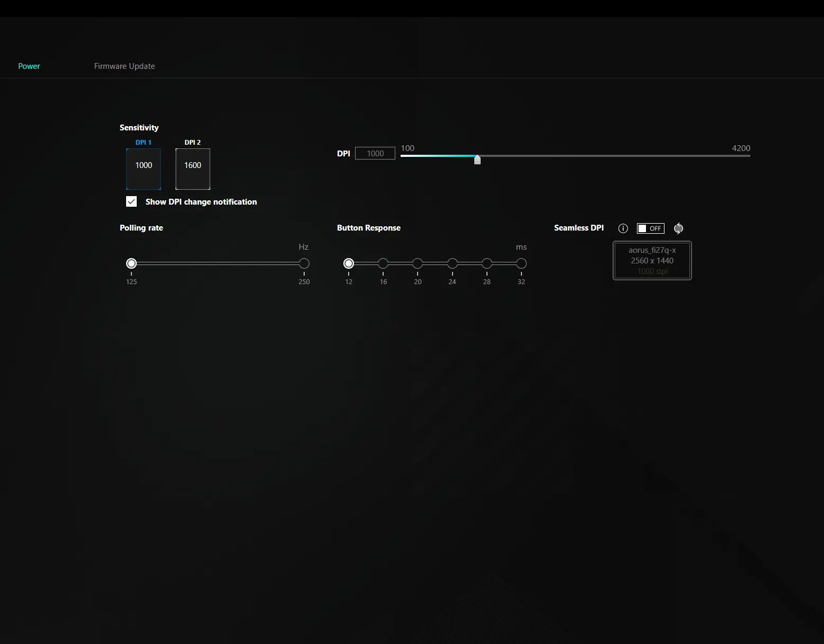Select the DPI 1 preset box
The width and height of the screenshot is (824, 644).
click(x=144, y=169)
